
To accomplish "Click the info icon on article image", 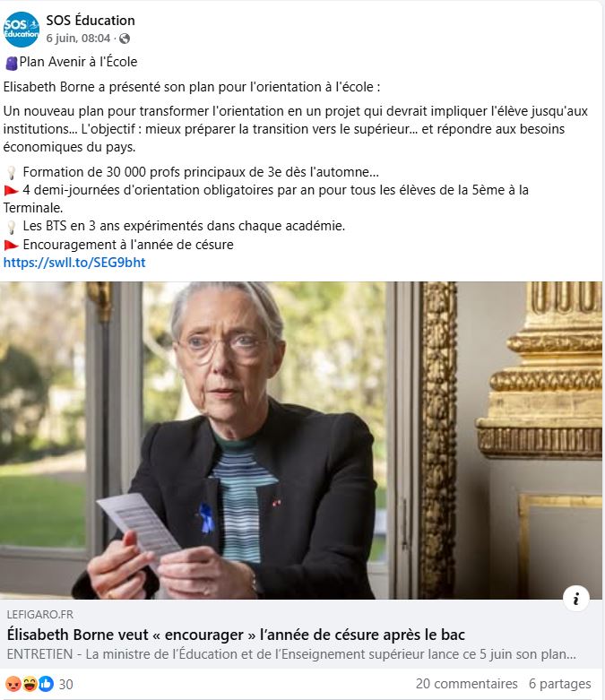I will tap(576, 598).
